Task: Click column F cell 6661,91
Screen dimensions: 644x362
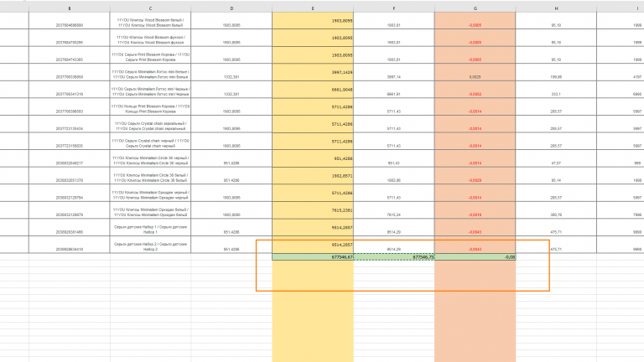Action: [x=394, y=90]
